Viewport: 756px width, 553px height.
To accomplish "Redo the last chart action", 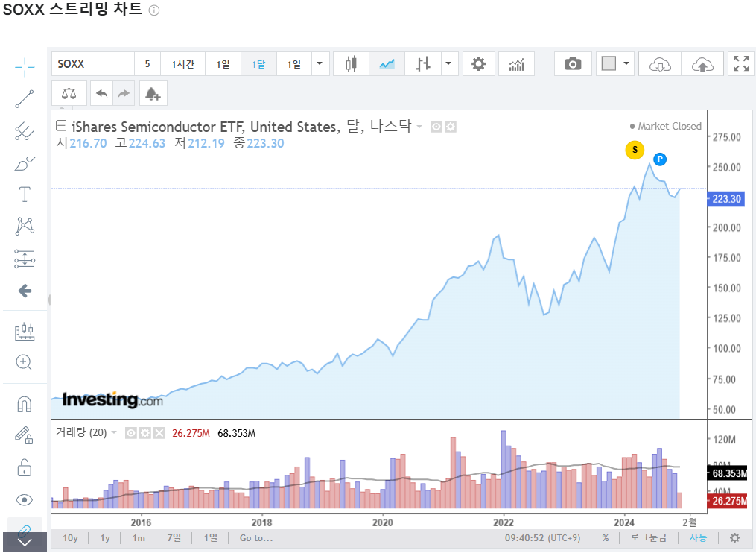I will click(124, 93).
